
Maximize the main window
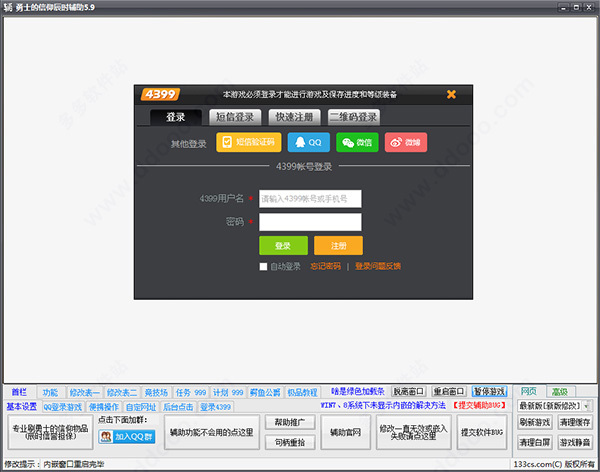576,7
